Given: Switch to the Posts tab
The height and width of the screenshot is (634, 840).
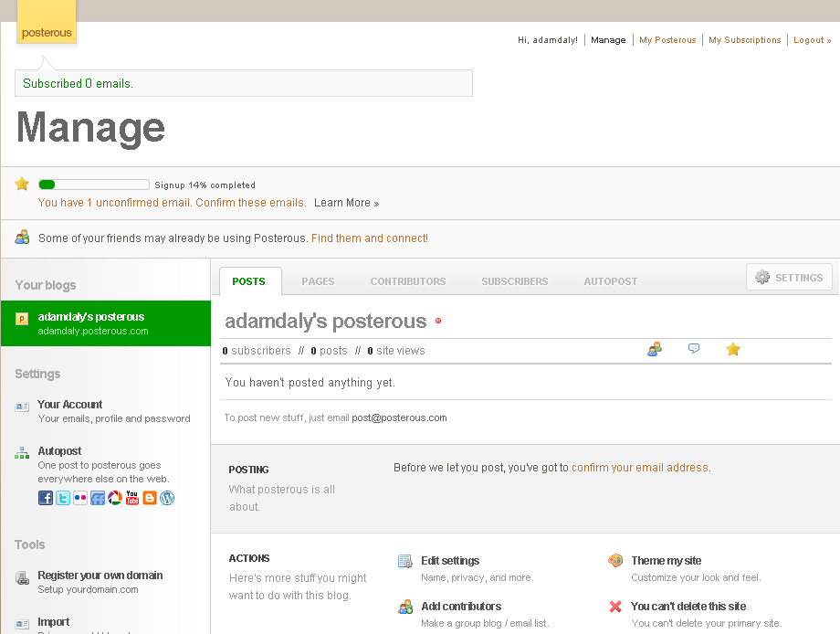Looking at the screenshot, I should click(x=248, y=281).
